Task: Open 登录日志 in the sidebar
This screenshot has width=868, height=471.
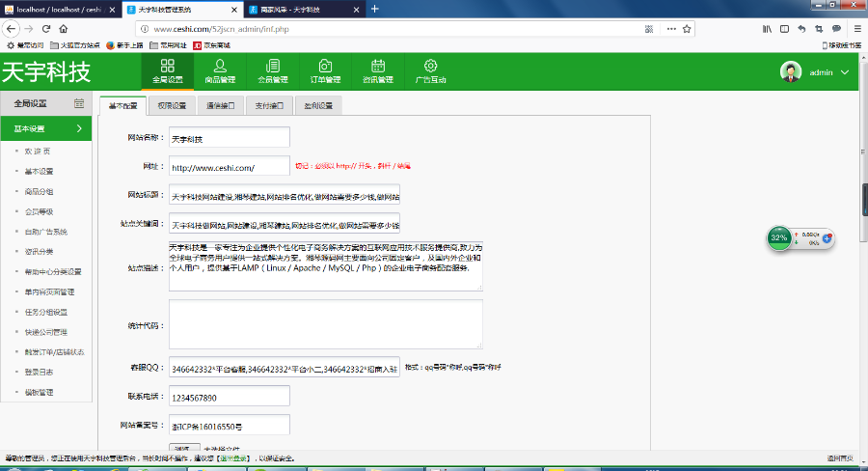Action: [39, 372]
